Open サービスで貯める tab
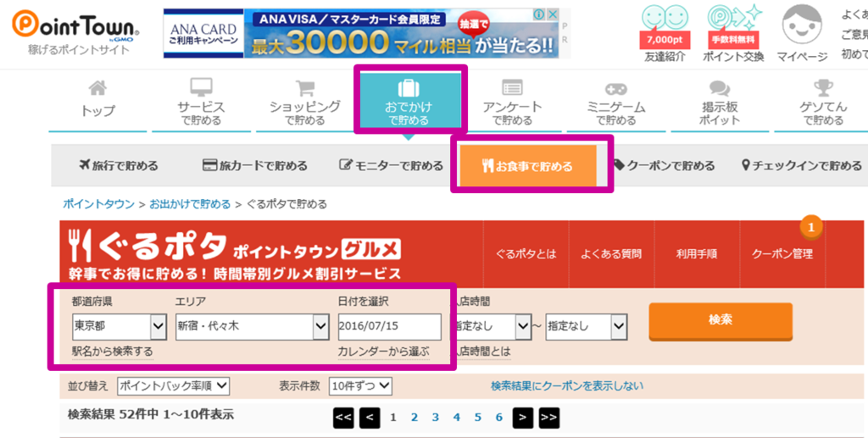The height and width of the screenshot is (438, 868). click(x=201, y=101)
